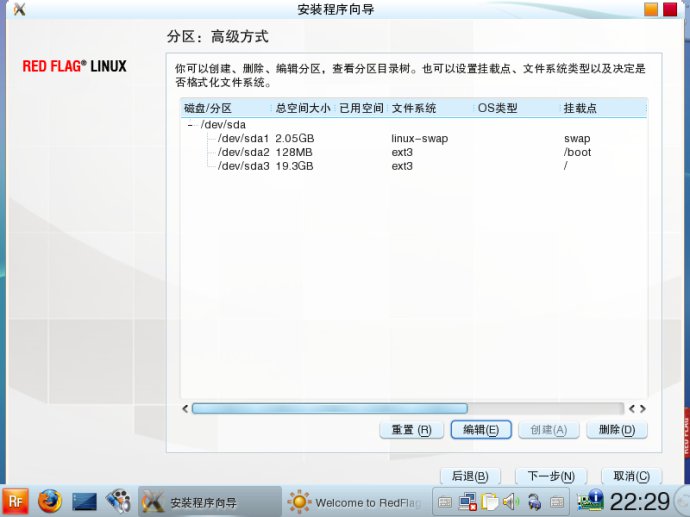
Task: Select the /dev/sda3 root partition row
Action: [x=243, y=166]
